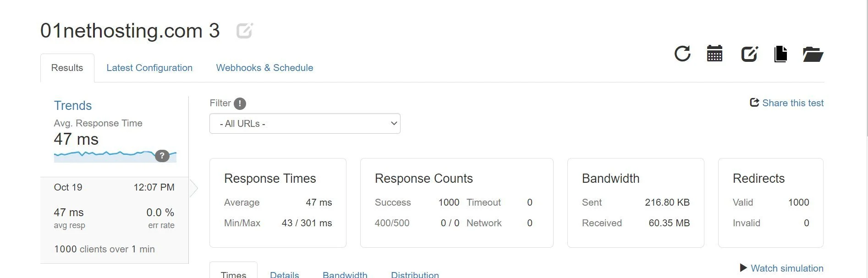Screen dimensions: 868x278
Task: Click the Sent 216.80 KB value
Action: pos(667,202)
